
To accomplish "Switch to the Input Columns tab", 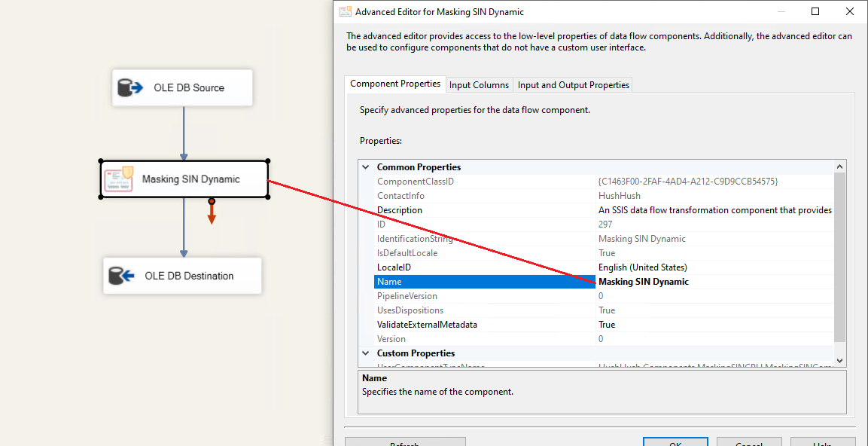I will (480, 85).
